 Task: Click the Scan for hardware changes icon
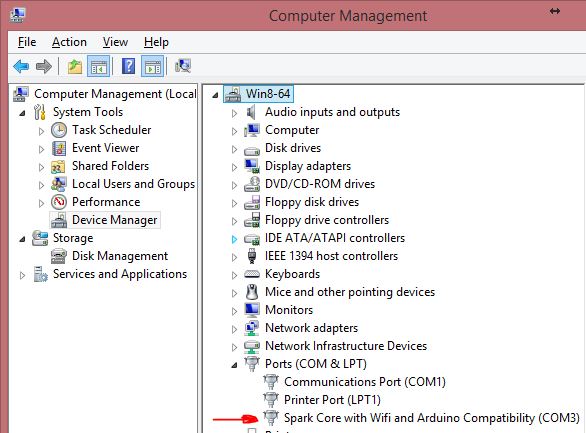click(x=183, y=66)
